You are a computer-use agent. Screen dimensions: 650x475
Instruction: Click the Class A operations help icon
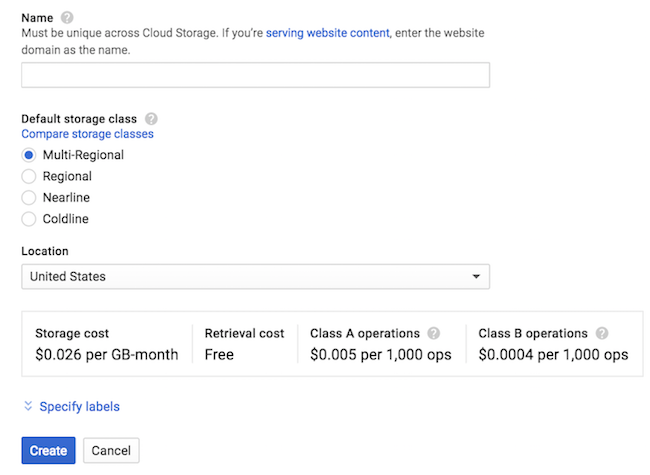click(x=433, y=333)
